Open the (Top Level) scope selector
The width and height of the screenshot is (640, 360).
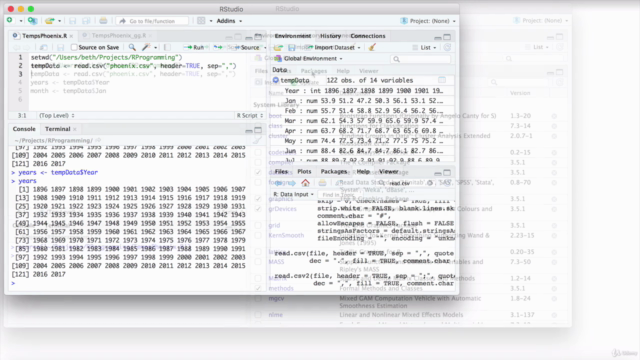click(x=56, y=116)
